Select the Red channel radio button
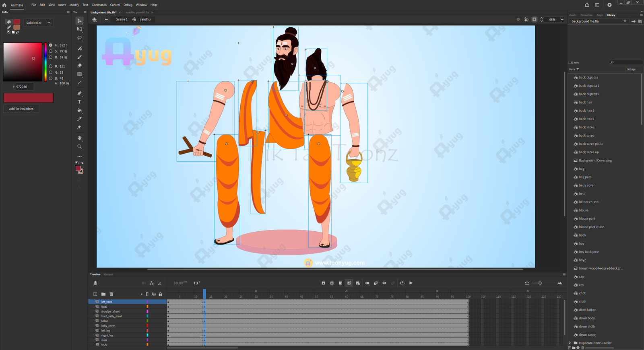The height and width of the screenshot is (350, 644). coord(51,66)
